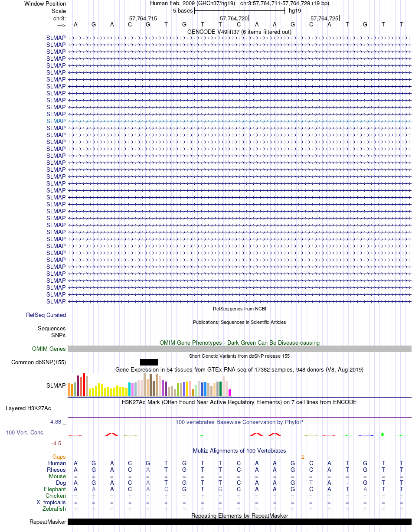
Task: Click the black RepeatMasker element bar
Action: tap(239, 522)
